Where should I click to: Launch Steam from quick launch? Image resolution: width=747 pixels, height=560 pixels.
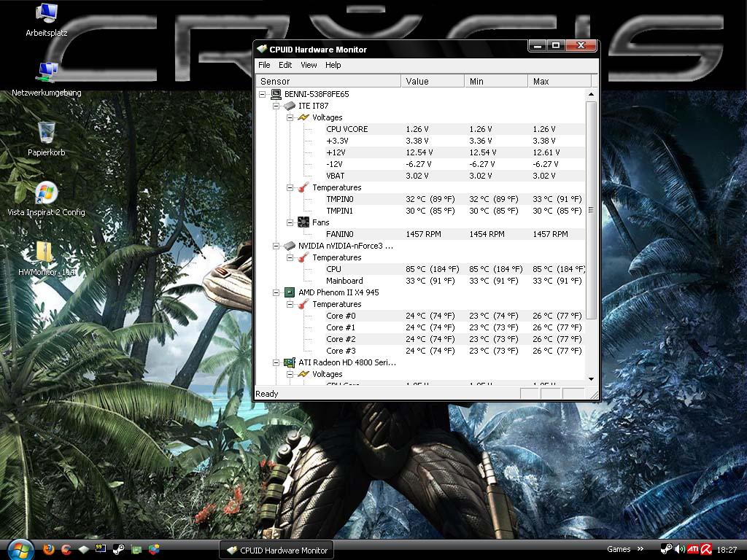pyautogui.click(x=119, y=550)
